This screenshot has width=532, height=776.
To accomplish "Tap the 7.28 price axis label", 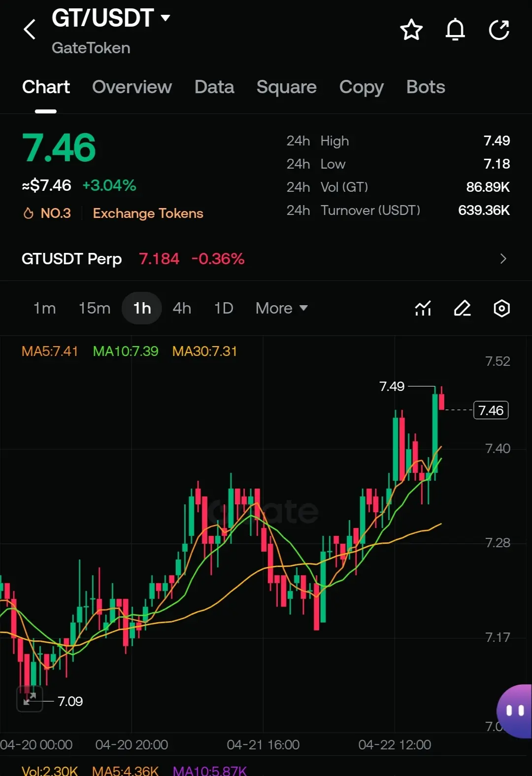I will (498, 543).
